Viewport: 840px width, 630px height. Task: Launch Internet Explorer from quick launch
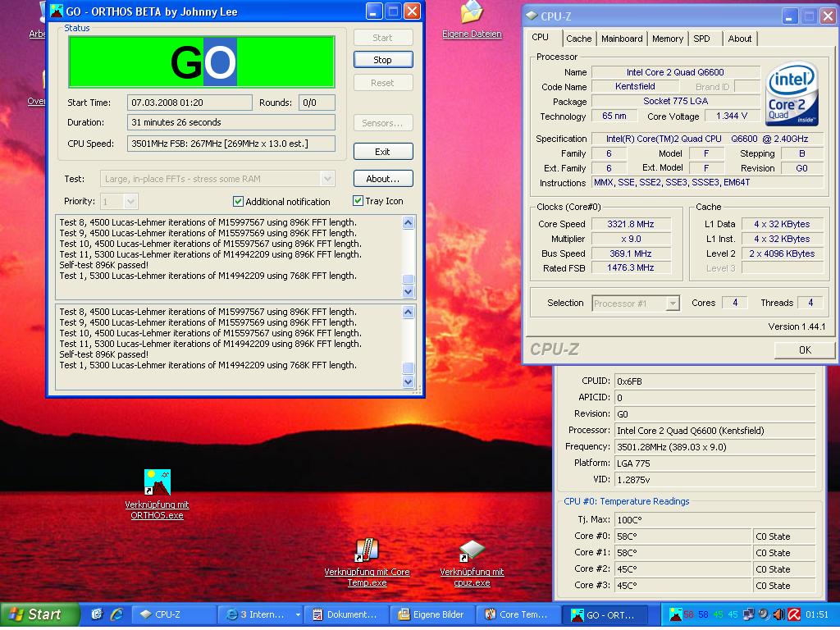[116, 614]
